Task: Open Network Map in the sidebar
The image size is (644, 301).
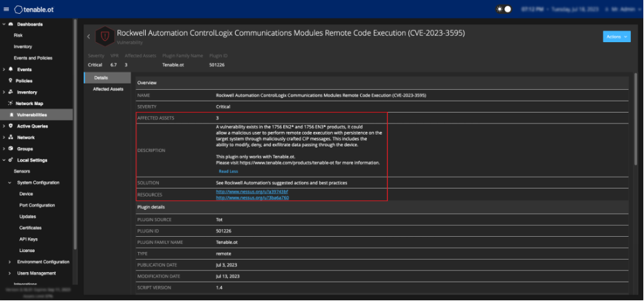Action: point(29,104)
